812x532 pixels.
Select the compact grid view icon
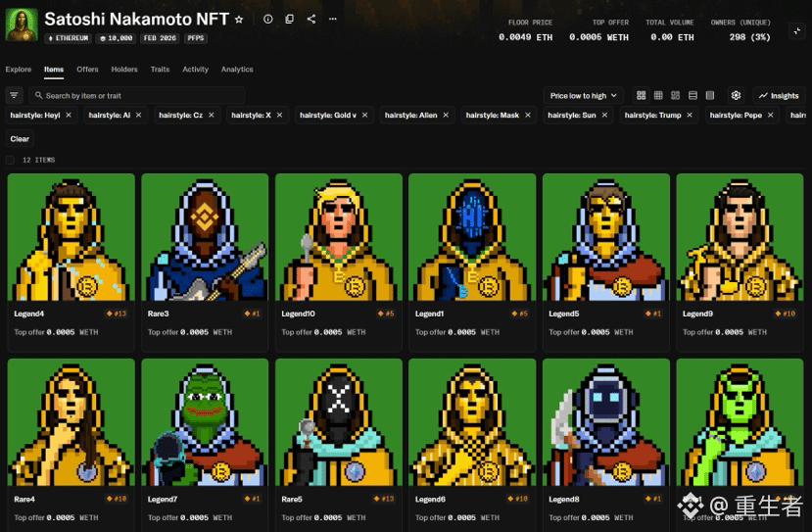click(x=658, y=95)
